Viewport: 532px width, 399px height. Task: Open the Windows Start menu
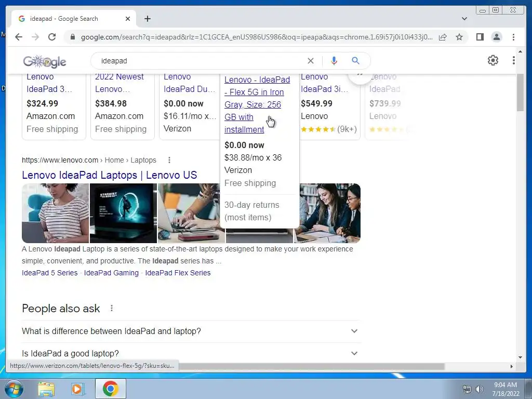pos(14,389)
